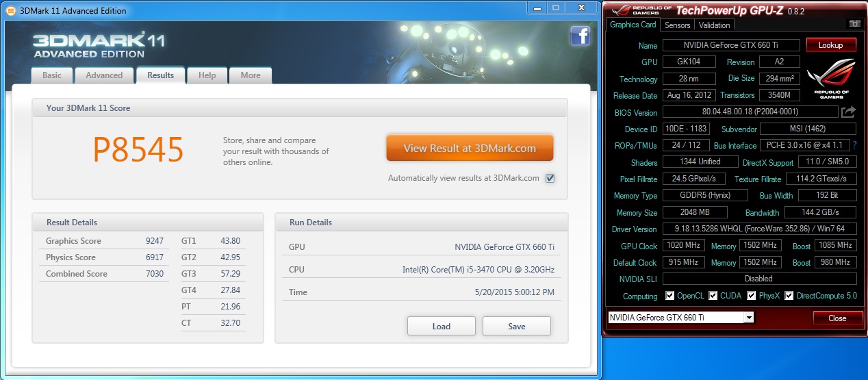
Task: Toggle automatically view results at 3DMark.com
Action: click(x=550, y=178)
